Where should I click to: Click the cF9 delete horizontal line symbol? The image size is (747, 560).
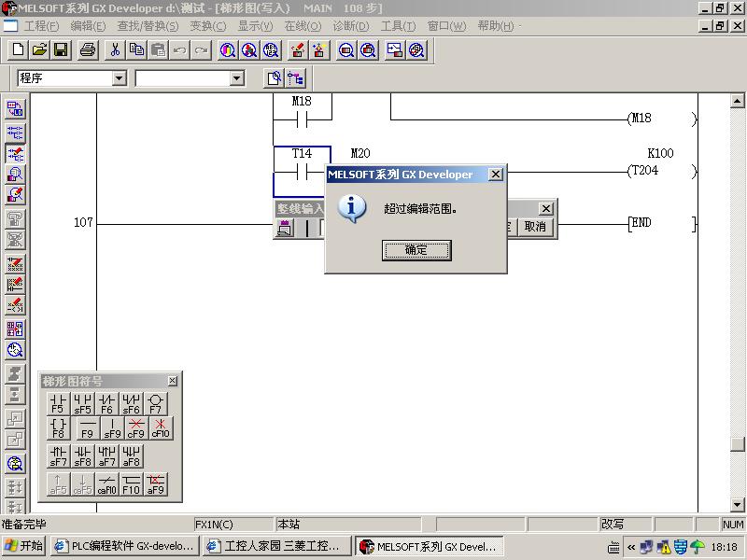pos(136,428)
